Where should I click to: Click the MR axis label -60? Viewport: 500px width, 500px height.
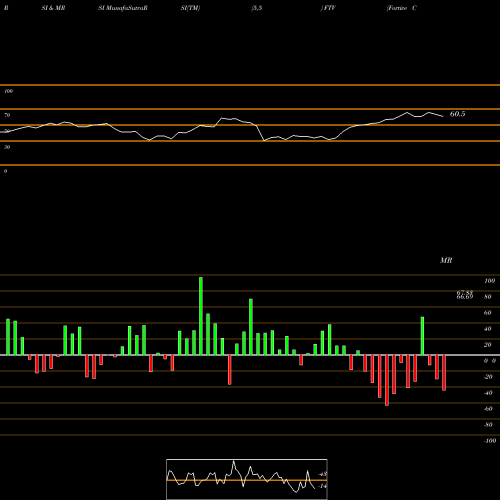pos(488,409)
